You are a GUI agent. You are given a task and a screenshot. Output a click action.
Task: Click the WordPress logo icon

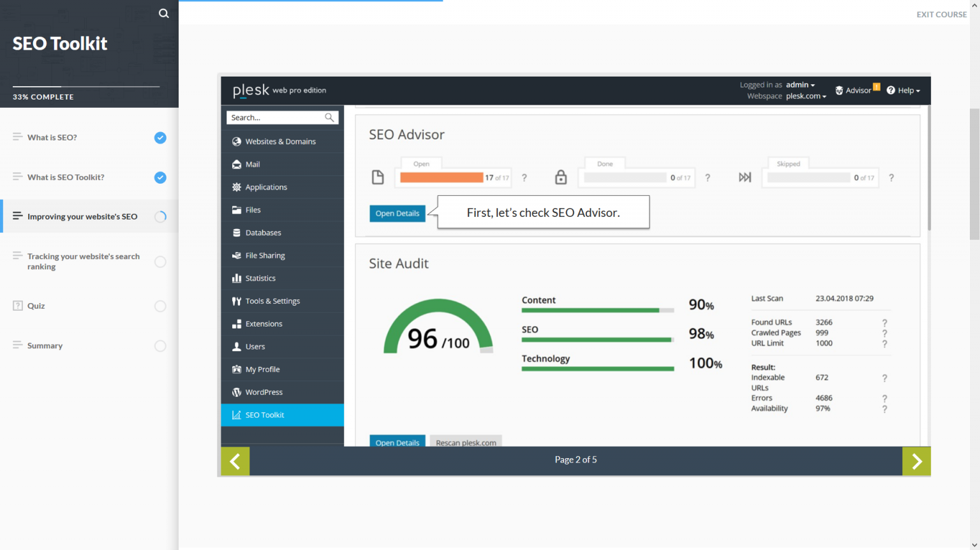coord(237,392)
